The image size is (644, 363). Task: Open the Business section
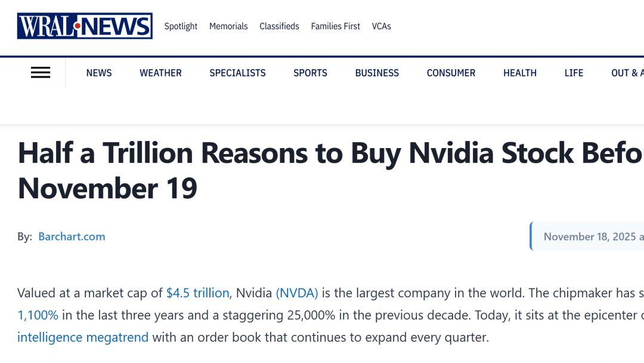(377, 73)
